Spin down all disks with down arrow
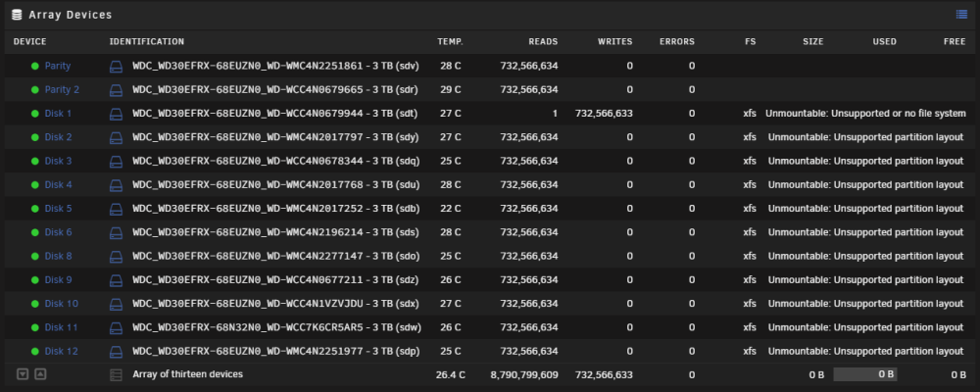This screenshot has height=392, width=980. [23, 374]
